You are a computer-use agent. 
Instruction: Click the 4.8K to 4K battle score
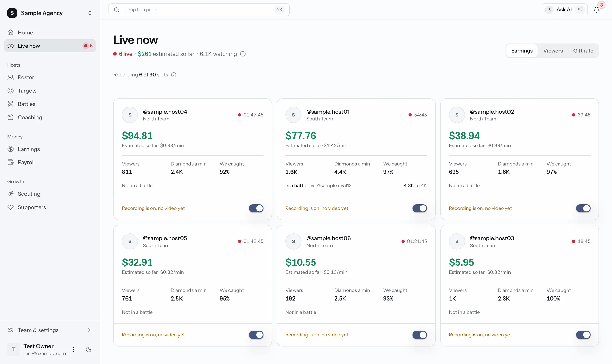click(x=415, y=185)
